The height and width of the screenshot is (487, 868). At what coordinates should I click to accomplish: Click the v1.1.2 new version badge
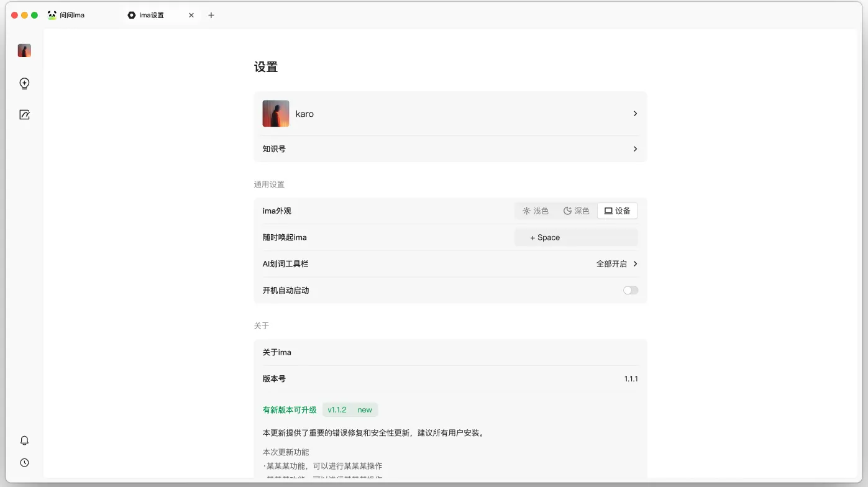point(350,410)
